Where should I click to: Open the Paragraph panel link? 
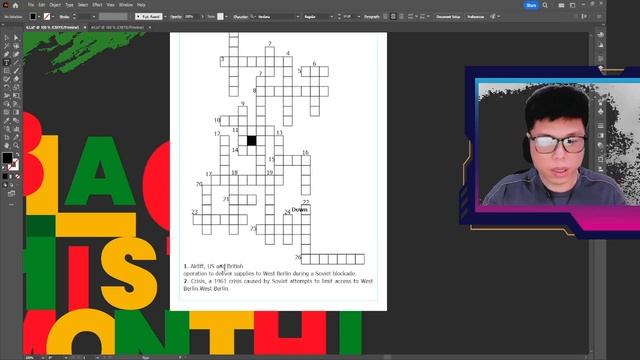point(371,17)
